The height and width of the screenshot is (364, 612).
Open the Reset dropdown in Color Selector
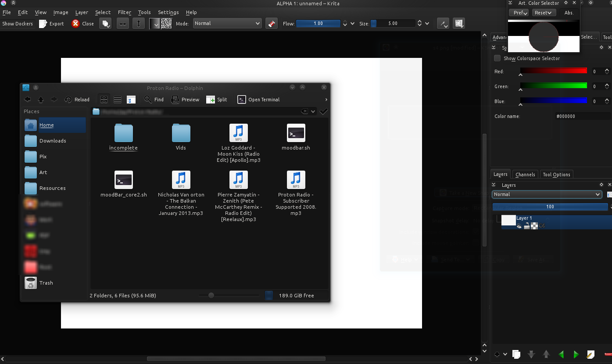tap(544, 13)
